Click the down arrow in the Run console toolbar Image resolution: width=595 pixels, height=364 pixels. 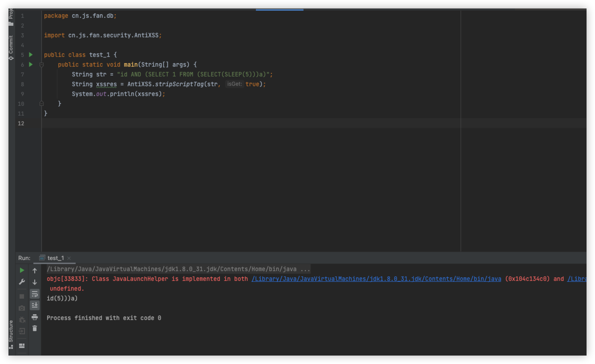[34, 282]
